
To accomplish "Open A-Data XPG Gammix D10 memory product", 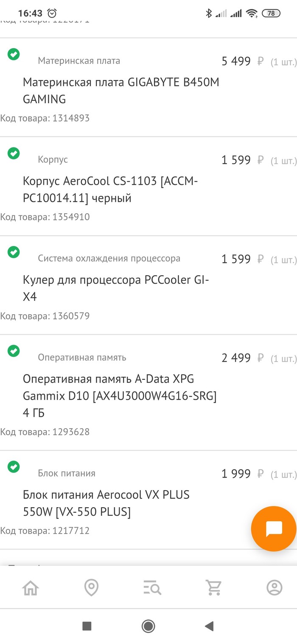I will [x=120, y=395].
